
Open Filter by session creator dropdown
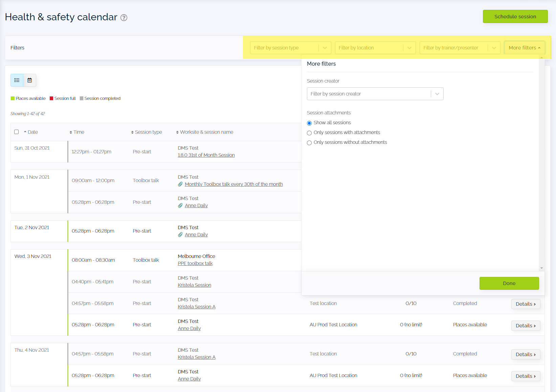coord(375,94)
